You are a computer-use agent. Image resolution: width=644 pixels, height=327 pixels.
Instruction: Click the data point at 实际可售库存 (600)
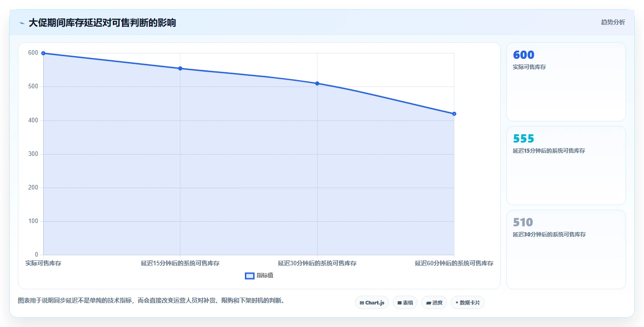pyautogui.click(x=43, y=53)
